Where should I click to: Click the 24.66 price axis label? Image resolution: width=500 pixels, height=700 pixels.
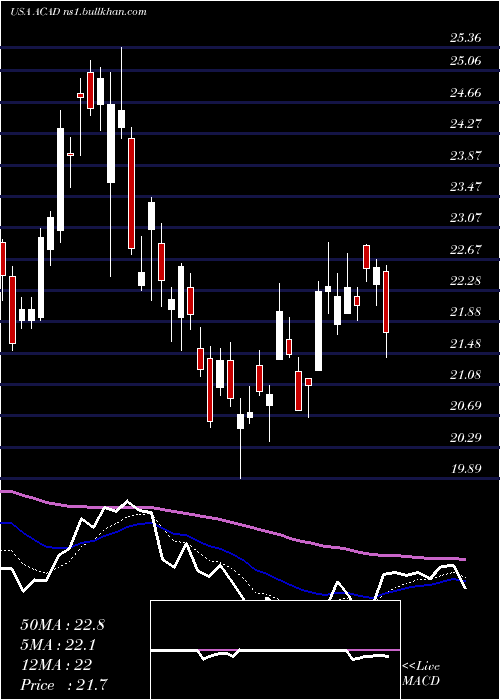click(466, 93)
